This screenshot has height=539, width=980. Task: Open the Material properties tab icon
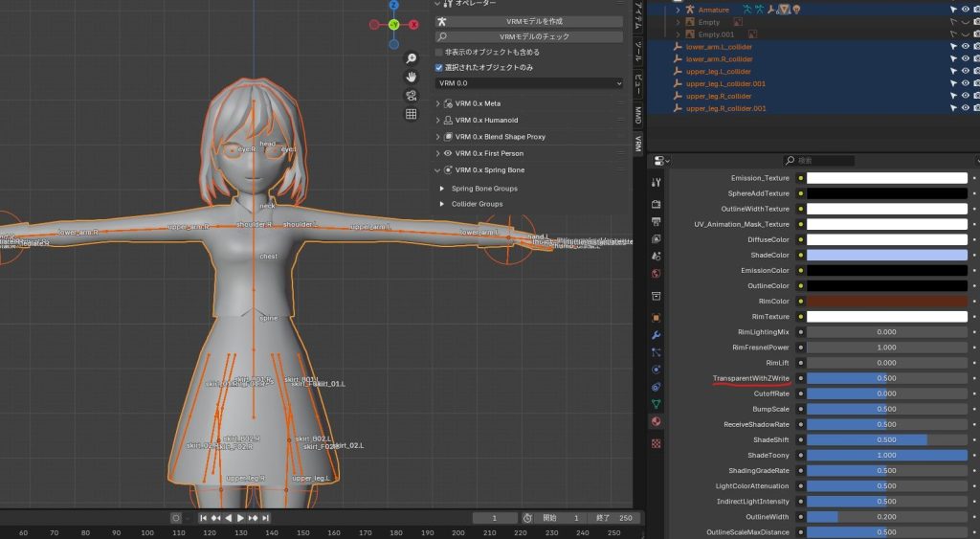point(656,422)
